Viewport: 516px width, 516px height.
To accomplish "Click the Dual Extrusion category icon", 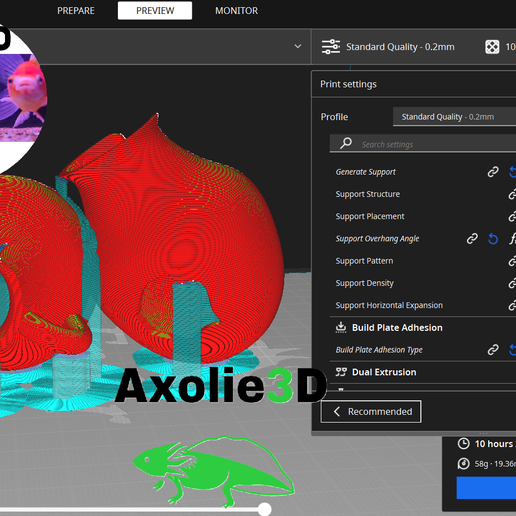I will pos(341,372).
